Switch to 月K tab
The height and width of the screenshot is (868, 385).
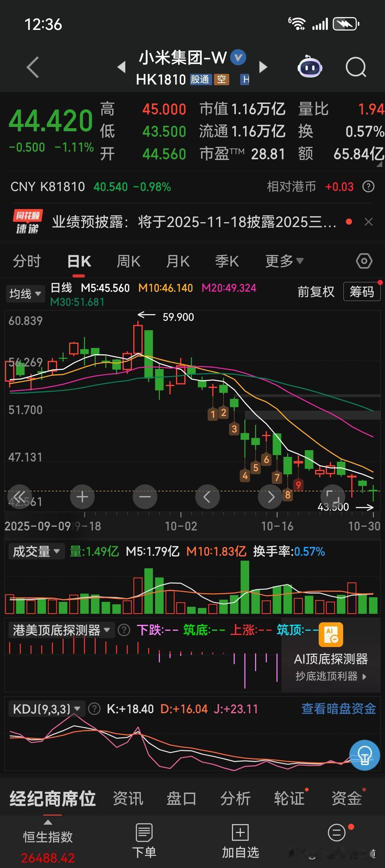[178, 261]
